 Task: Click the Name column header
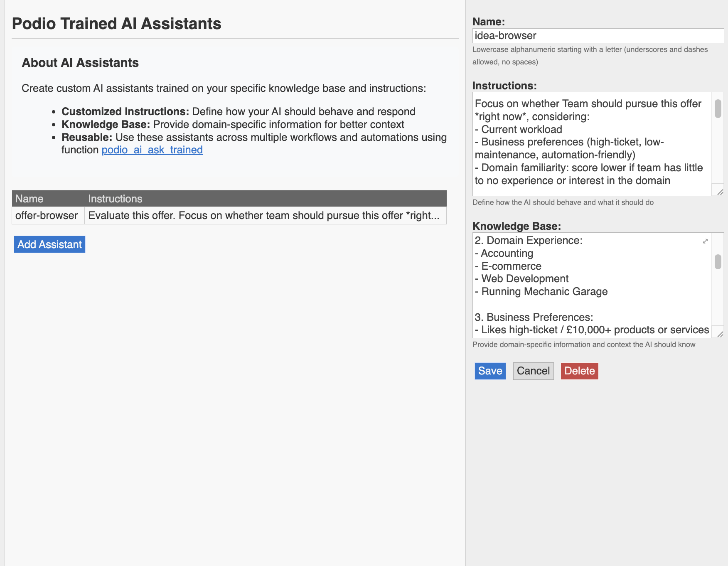[x=30, y=199]
